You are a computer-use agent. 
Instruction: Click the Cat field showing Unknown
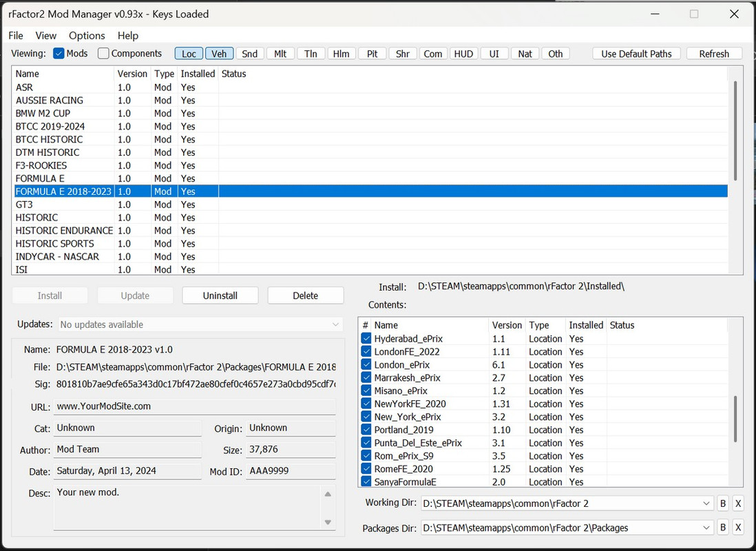pyautogui.click(x=128, y=428)
